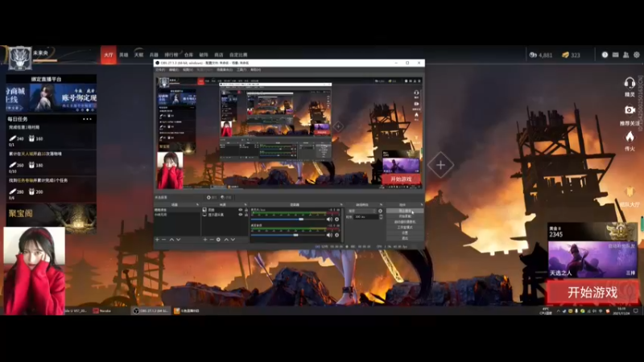
Task: Open the 自定比赛 game tab
Action: click(238, 55)
